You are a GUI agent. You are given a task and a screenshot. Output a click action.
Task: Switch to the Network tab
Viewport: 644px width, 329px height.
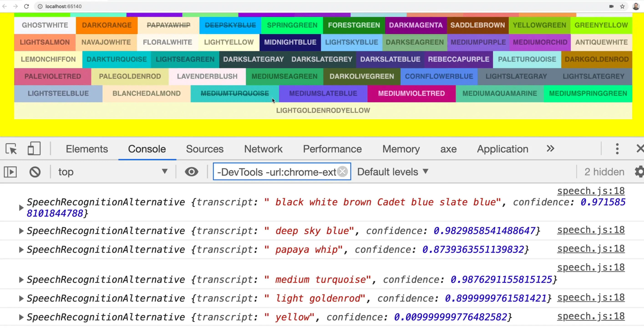pos(263,149)
